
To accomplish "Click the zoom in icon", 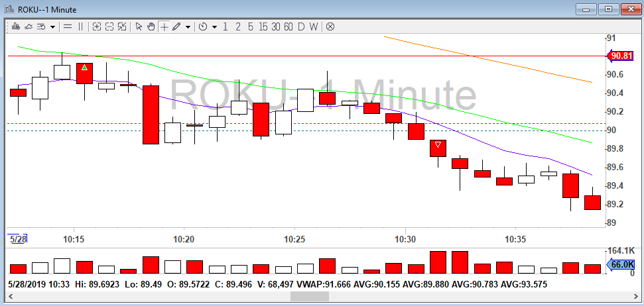I will click(x=97, y=27).
